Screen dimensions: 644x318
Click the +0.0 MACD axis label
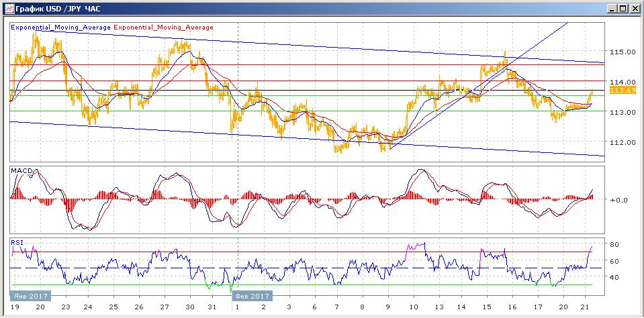618,200
